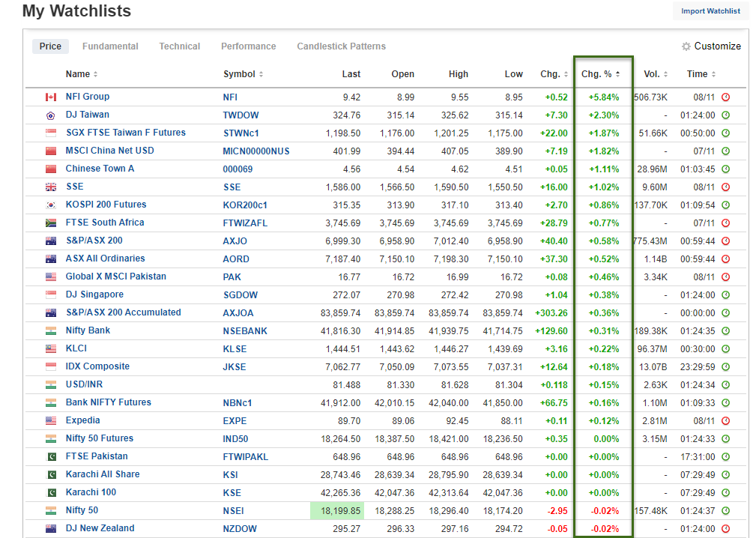Click the KOR200c1 symbol link
Image resolution: width=756 pixels, height=538 pixels.
click(245, 205)
